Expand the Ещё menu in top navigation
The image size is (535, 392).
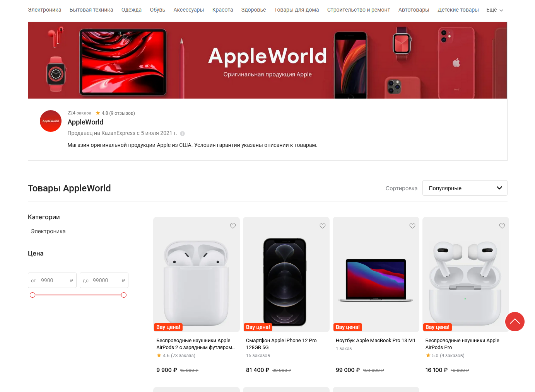coord(495,10)
